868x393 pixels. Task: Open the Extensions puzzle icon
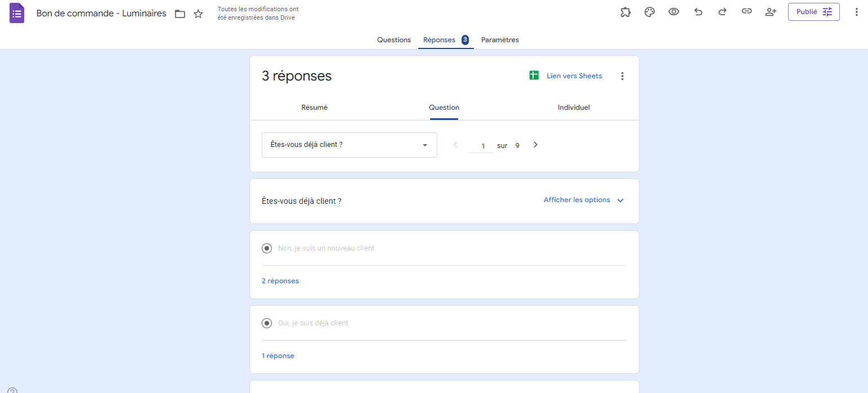[x=625, y=11]
